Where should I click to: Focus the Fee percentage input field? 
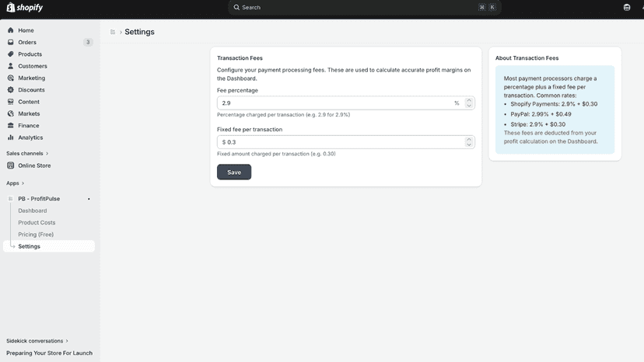346,103
